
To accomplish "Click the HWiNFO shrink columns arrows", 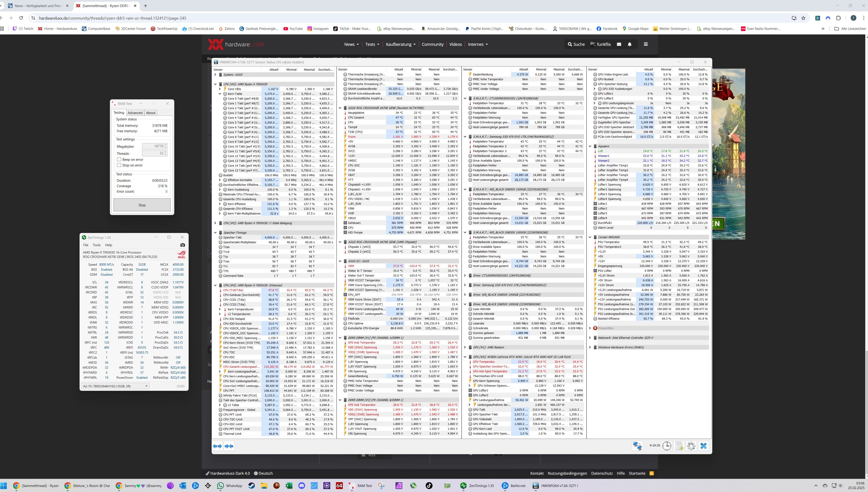I will pos(229,446).
